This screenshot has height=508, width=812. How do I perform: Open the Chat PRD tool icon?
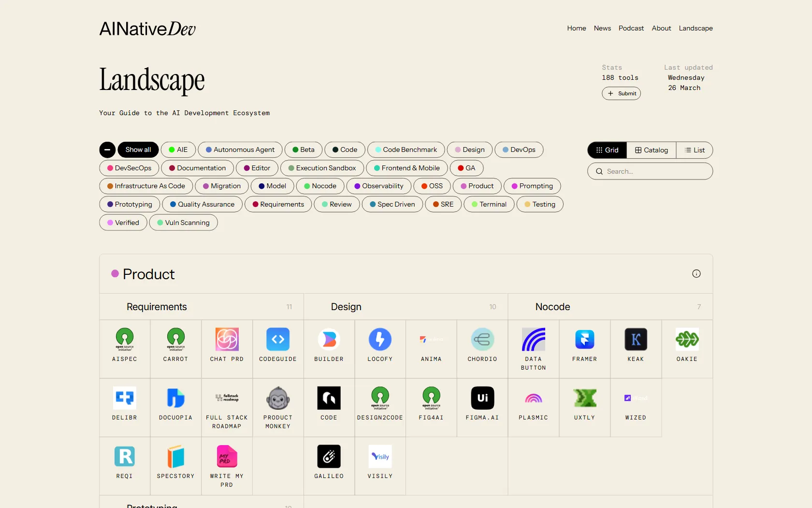(227, 339)
